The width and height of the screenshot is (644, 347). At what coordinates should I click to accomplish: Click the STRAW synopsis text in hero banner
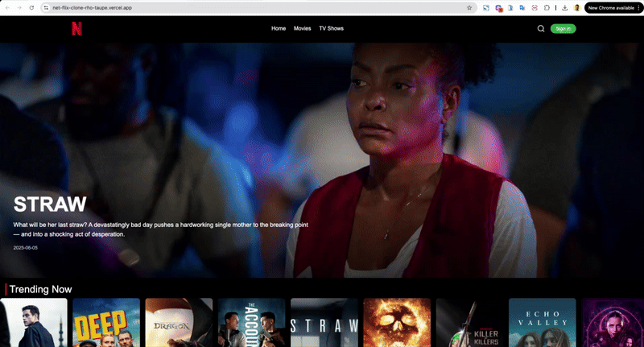(x=160, y=229)
